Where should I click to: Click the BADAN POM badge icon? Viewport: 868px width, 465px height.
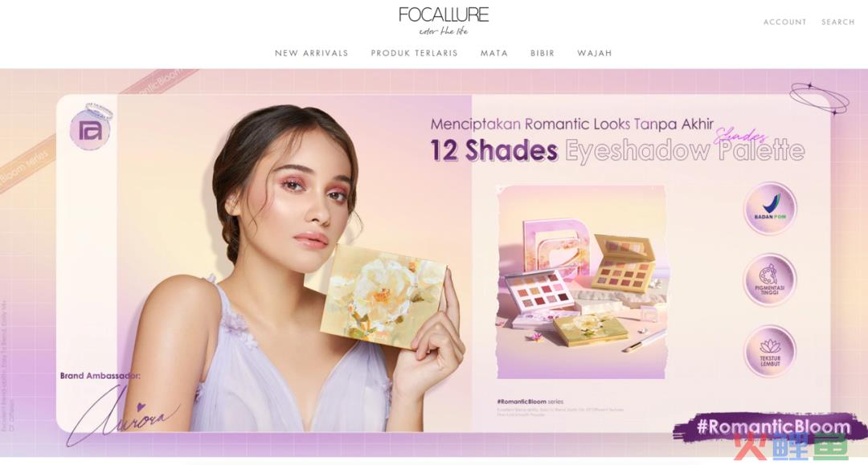(769, 208)
